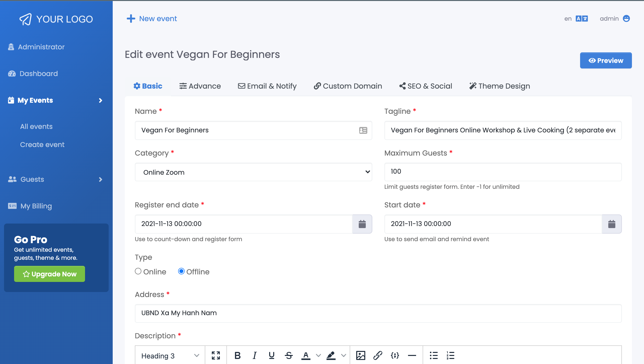Select the Online event type

138,271
